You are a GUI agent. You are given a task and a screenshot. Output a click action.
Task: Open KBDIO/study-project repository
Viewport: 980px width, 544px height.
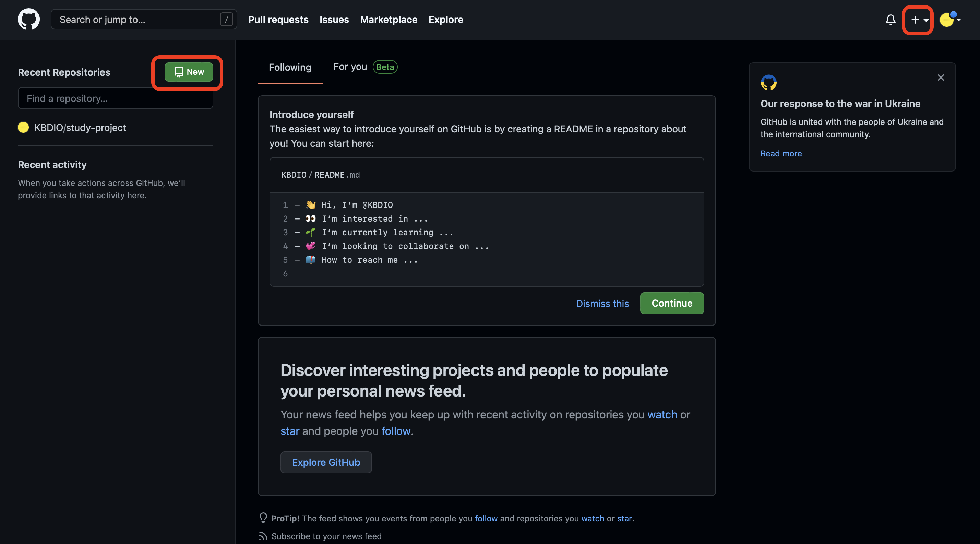click(x=80, y=128)
